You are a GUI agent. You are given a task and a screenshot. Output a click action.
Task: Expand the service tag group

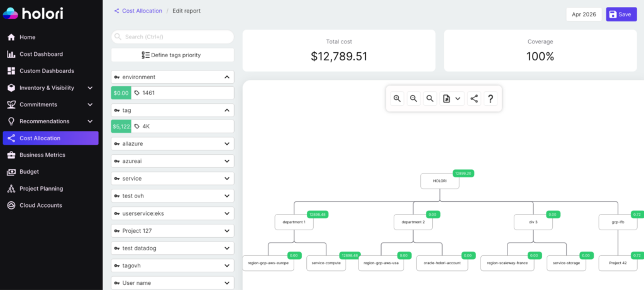click(x=226, y=179)
